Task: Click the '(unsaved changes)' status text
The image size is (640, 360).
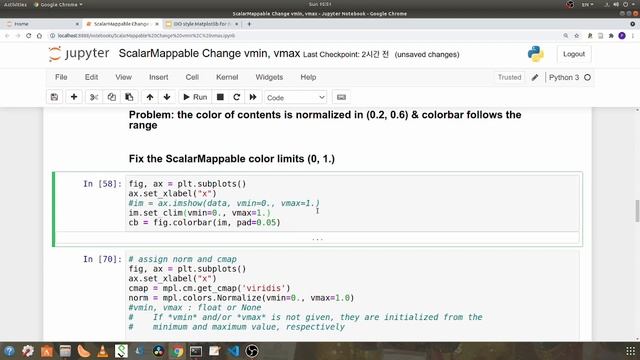Action: [427, 54]
